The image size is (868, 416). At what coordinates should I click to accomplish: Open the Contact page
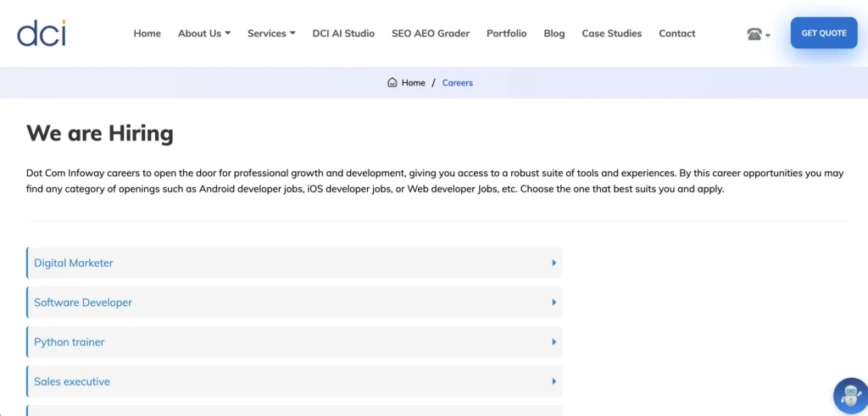(x=677, y=33)
